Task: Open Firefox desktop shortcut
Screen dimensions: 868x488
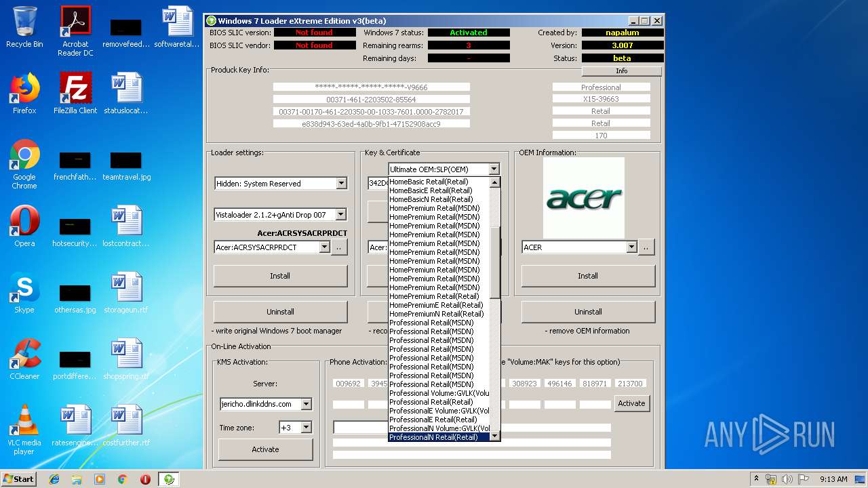Action: point(24,94)
